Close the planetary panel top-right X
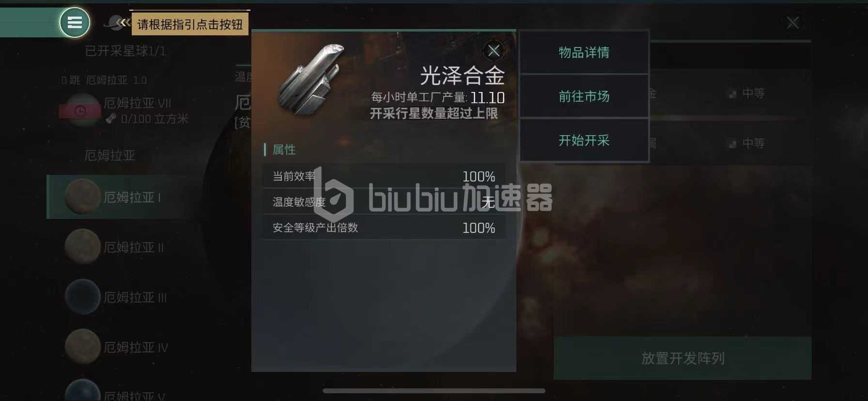Viewport: 868px width, 401px height. pyautogui.click(x=792, y=22)
